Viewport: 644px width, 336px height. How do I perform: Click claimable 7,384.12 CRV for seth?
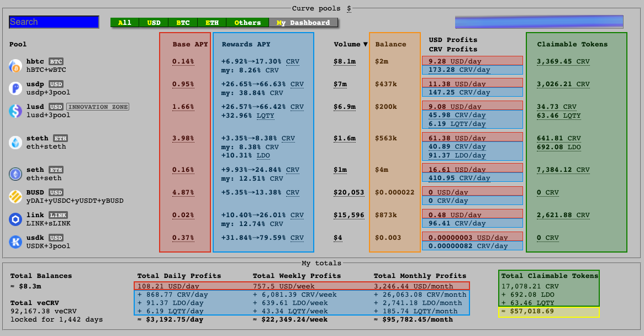[563, 170]
